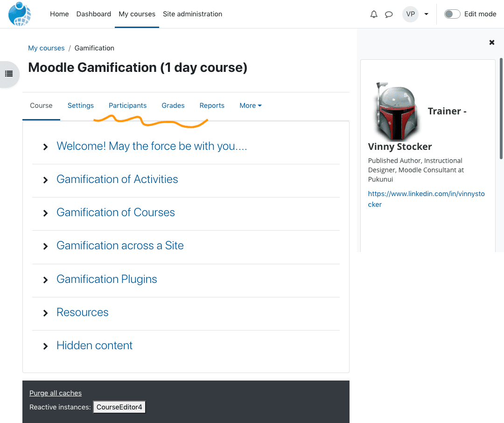Expand Gamification Plugins chevron
The height and width of the screenshot is (423, 504).
[45, 280]
